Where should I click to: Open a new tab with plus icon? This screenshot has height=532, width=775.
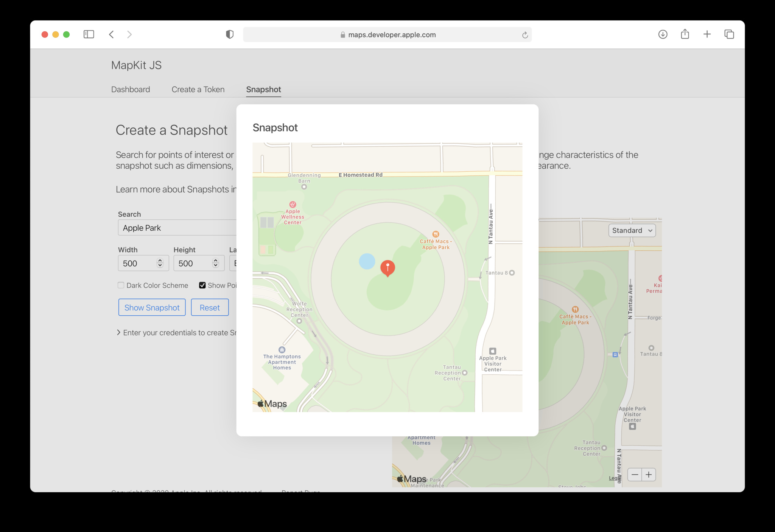pos(707,34)
